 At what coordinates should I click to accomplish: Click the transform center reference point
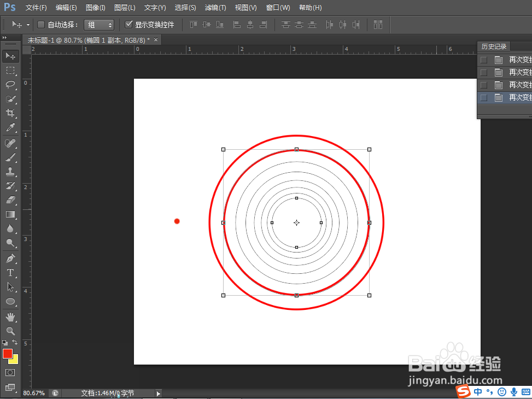(x=296, y=222)
